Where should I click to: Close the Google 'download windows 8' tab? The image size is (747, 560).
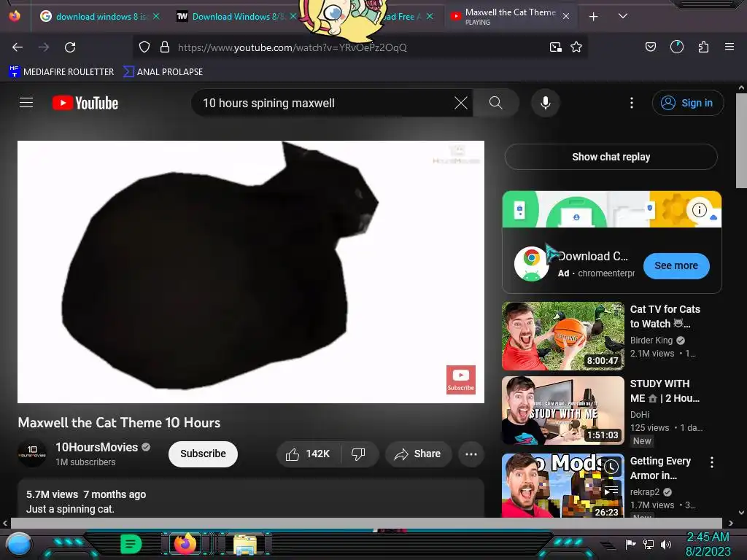[x=156, y=16]
